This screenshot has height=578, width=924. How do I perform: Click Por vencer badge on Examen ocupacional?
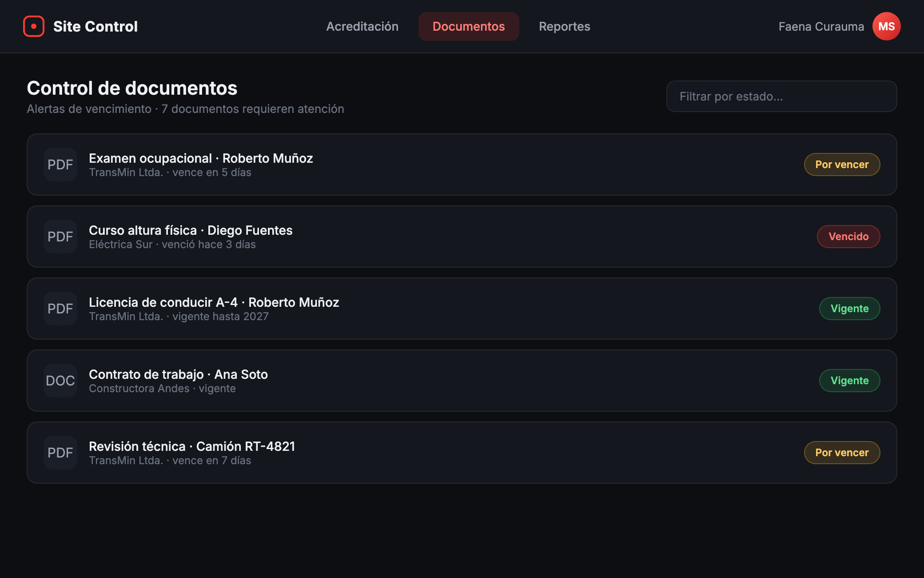pos(842,165)
